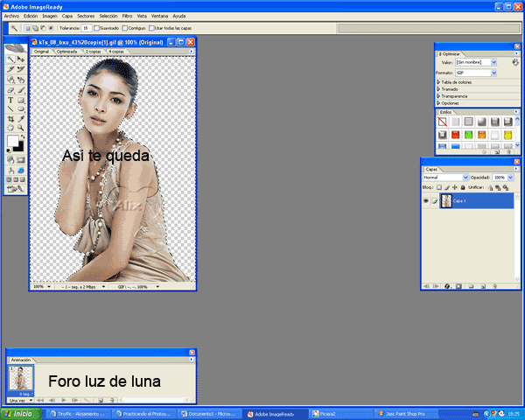Toggle lock transparent pixels in Capas
This screenshot has width=525, height=420.
[439, 187]
